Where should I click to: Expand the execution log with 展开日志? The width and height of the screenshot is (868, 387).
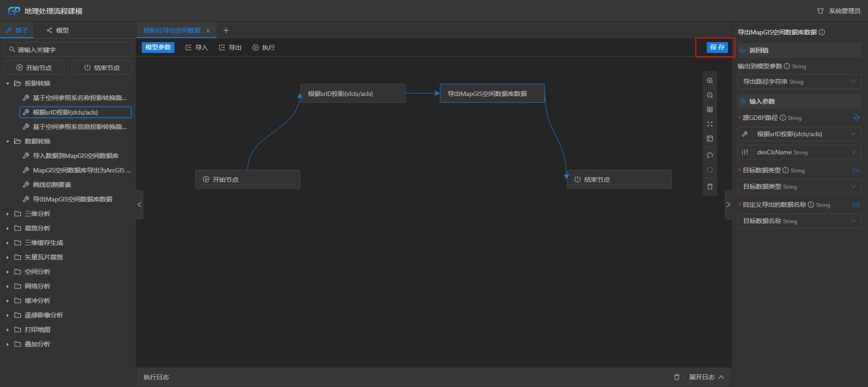coord(706,377)
